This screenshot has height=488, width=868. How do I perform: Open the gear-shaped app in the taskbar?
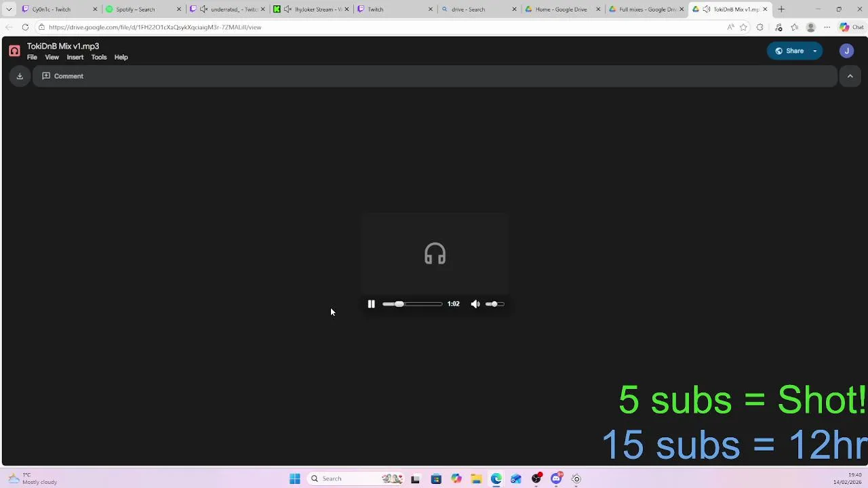[576, 479]
